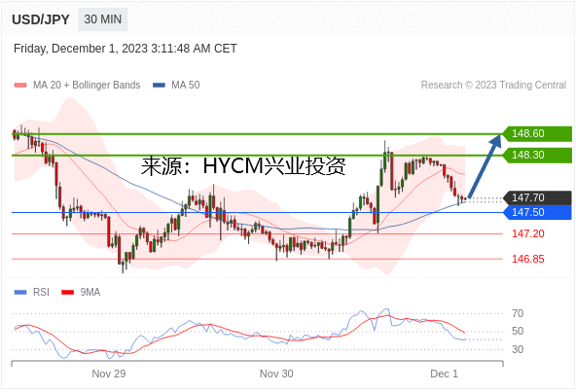The height and width of the screenshot is (392, 576).
Task: Select the USD/JPY symbol title
Action: (x=41, y=19)
